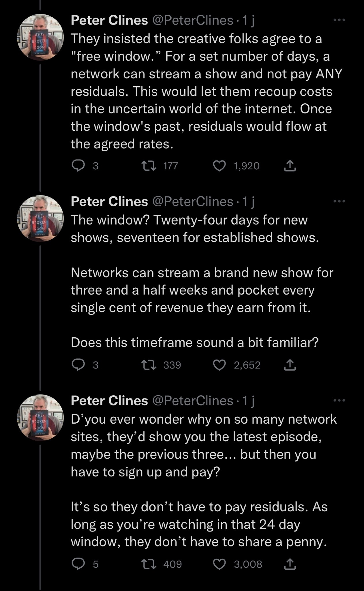Open profile avatar on the third tweet
The image size is (364, 591).
coord(40,418)
